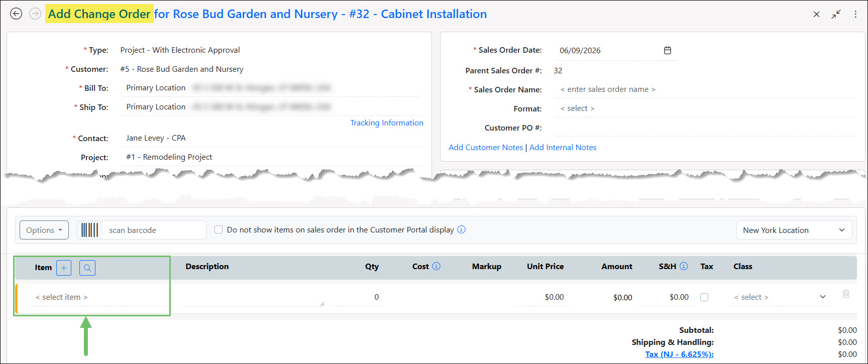Show the S&H column info tooltip
868x364 pixels.
point(684,266)
